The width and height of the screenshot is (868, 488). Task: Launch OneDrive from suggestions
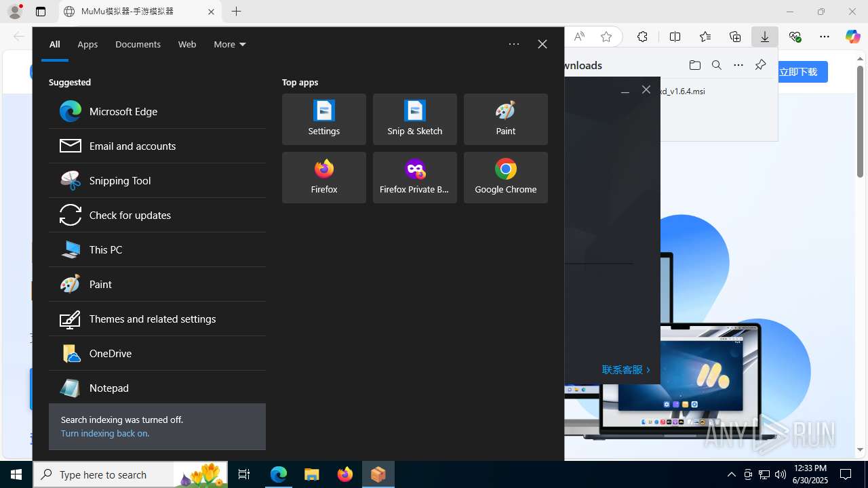point(157,353)
